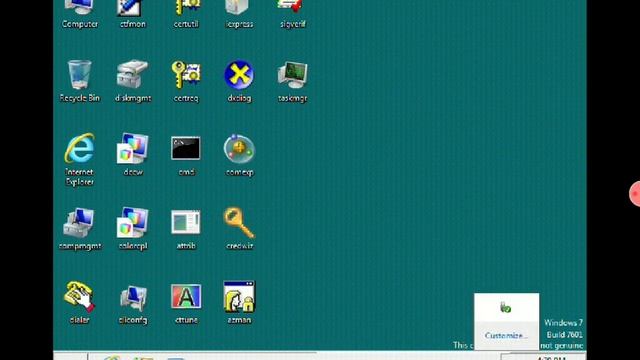The width and height of the screenshot is (640, 360).
Task: Select the attrib desktop shortcut
Action: click(x=186, y=229)
